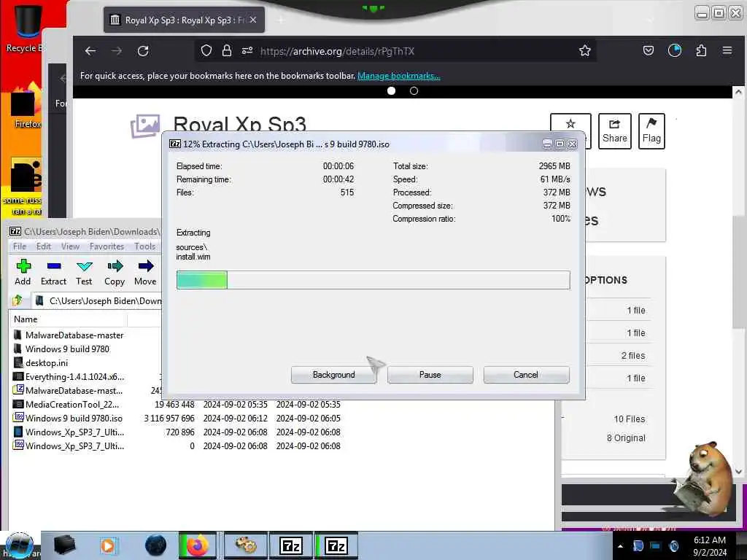Follow the Manage bookmarks link
The image size is (747, 560).
(399, 76)
